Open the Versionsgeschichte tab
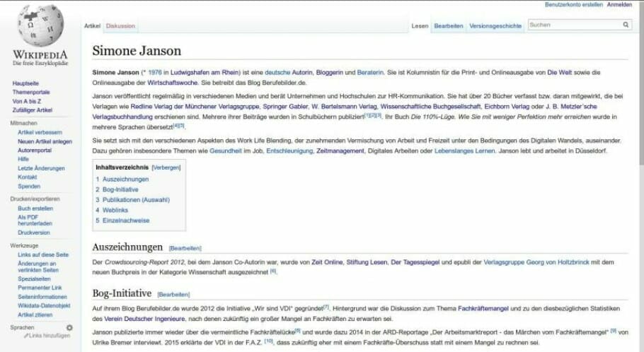The height and width of the screenshot is (352, 644). (495, 26)
